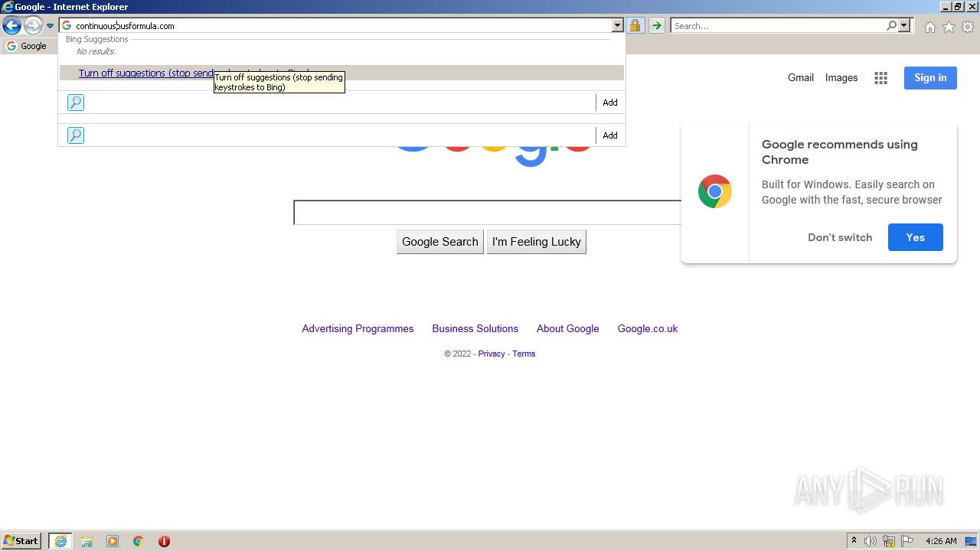
Task: Click the search magnifier icon in toolbar
Action: [x=891, y=26]
